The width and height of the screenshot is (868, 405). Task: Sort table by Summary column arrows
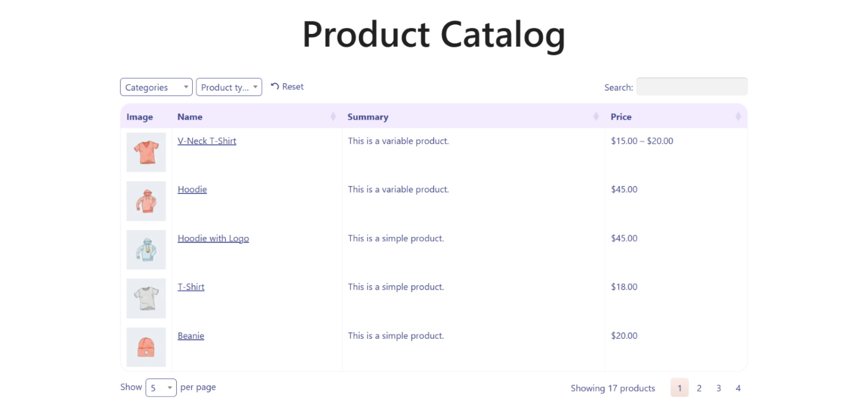[x=596, y=117]
